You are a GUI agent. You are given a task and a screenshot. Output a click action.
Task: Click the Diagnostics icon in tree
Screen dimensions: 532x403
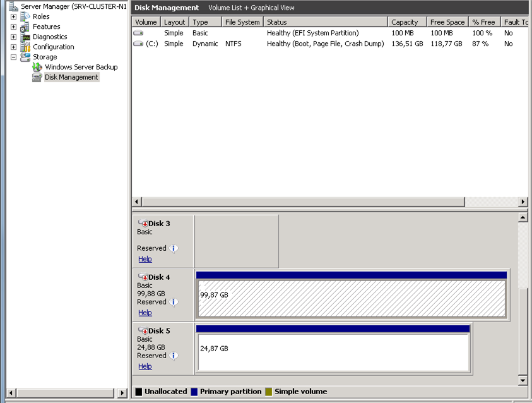tap(25, 37)
